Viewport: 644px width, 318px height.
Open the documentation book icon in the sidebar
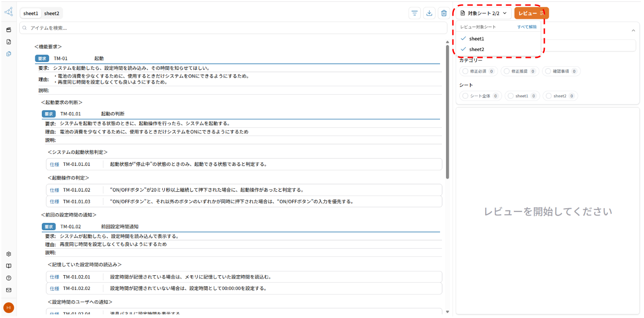pos(8,266)
